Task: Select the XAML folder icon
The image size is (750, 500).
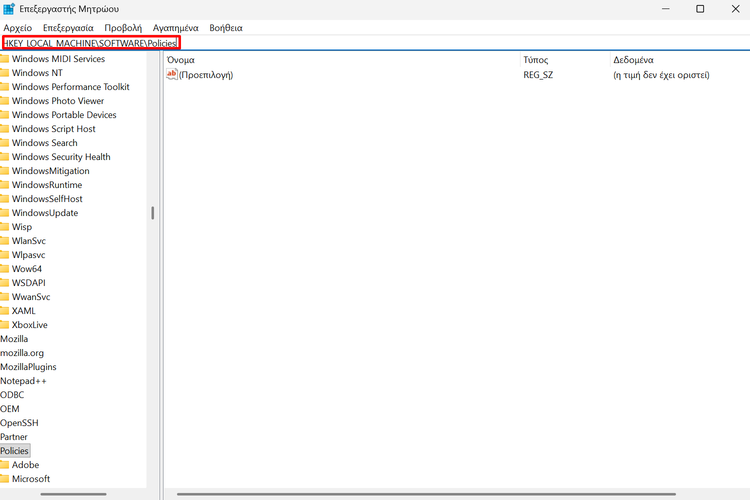Action: 4,311
